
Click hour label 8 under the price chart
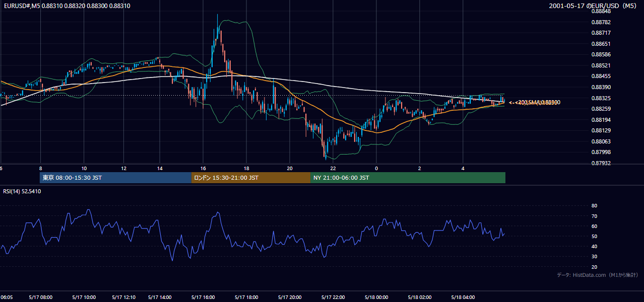pyautogui.click(x=40, y=168)
